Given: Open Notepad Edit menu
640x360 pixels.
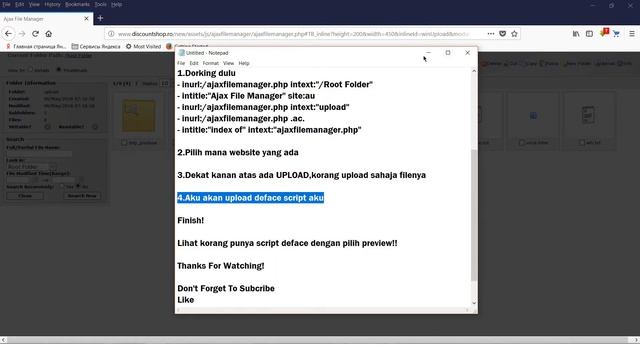Looking at the screenshot, I should point(194,63).
